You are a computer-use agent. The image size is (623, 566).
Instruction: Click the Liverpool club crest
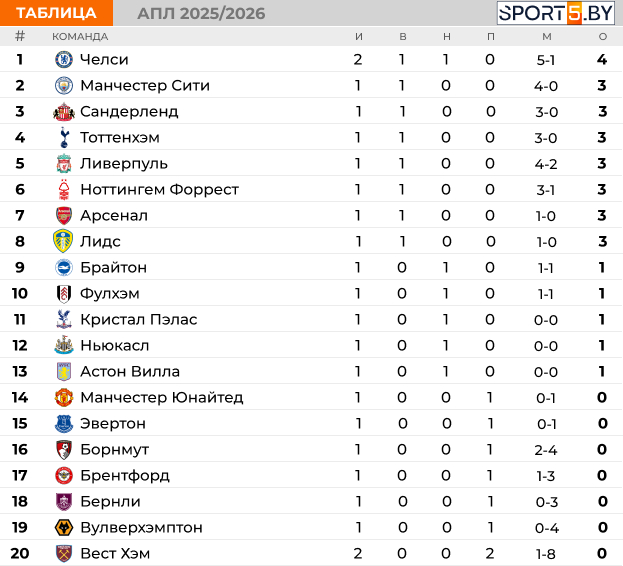pos(64,164)
